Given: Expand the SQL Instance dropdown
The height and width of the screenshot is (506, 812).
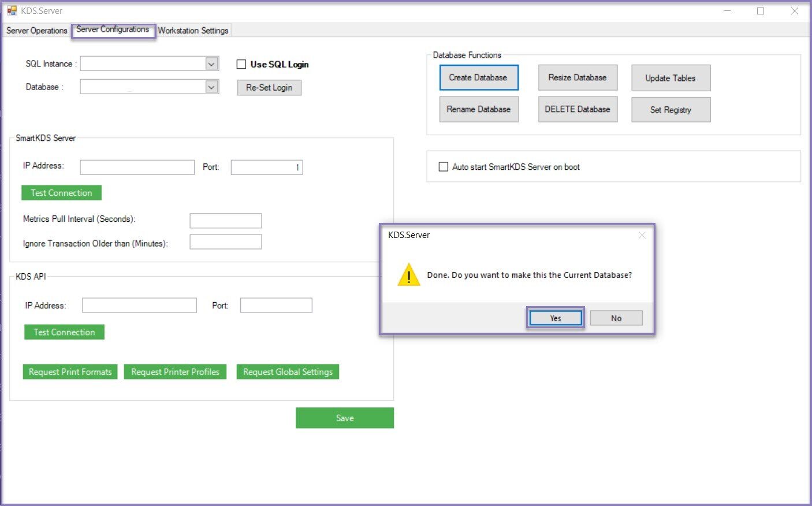Looking at the screenshot, I should tap(211, 64).
